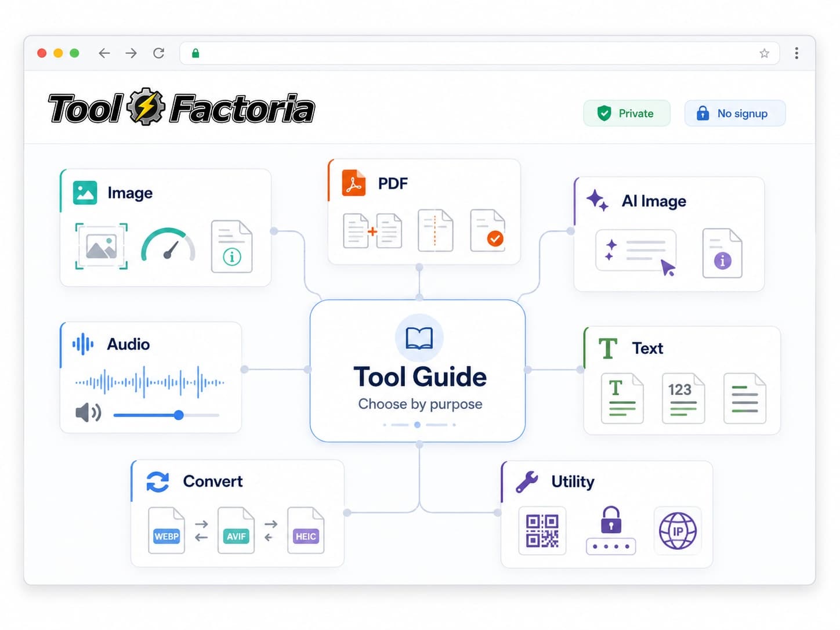Viewport: 840px width, 630px height.
Task: Open the IP globe lookup tool
Action: 678,531
